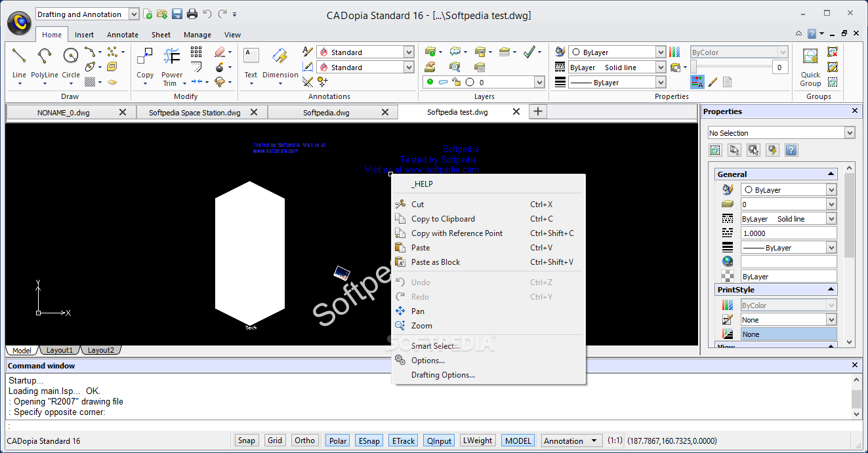The image size is (868, 453).
Task: Toggle Ortho mode in the status bar
Action: (305, 441)
